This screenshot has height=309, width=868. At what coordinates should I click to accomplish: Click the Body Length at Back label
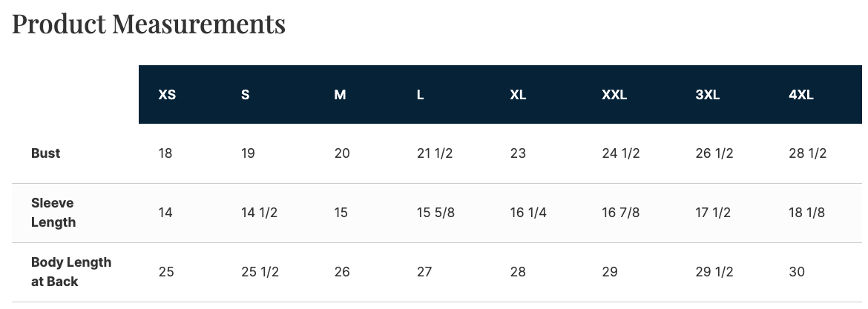tap(71, 272)
